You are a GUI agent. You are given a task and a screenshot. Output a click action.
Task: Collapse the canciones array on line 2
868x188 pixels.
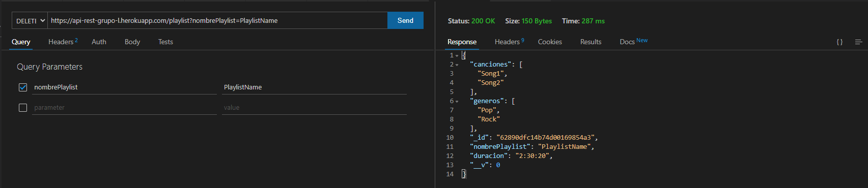click(x=457, y=65)
